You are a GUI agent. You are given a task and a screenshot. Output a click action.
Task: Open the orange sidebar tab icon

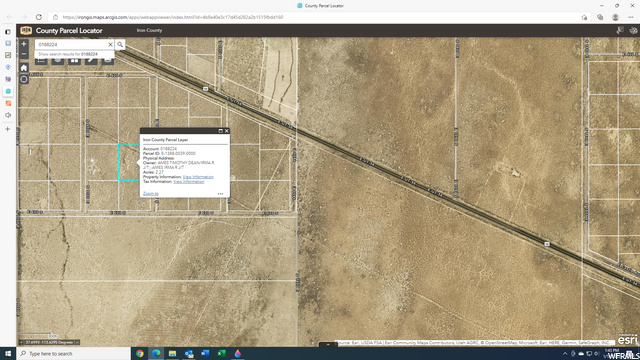tap(8, 103)
